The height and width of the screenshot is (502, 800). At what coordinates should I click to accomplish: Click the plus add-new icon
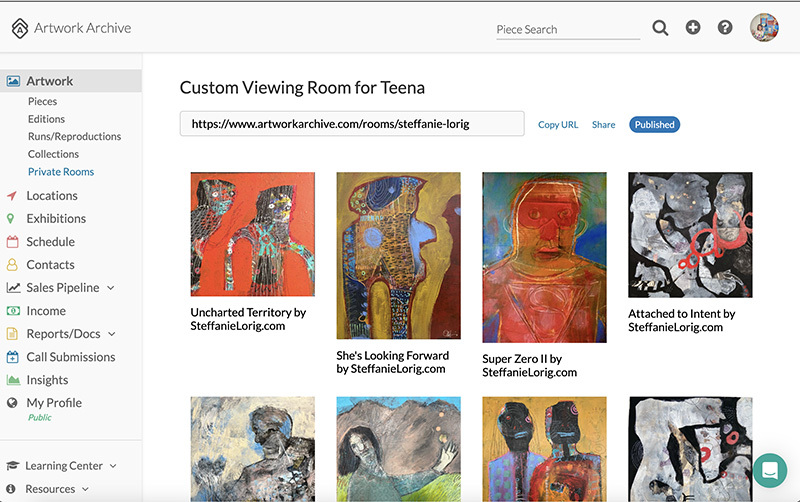click(x=693, y=28)
